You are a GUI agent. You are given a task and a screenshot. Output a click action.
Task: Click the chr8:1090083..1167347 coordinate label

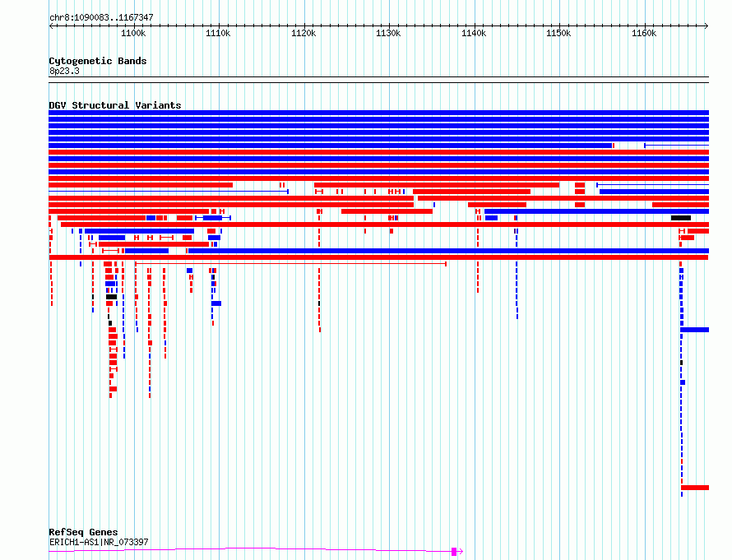[101, 18]
